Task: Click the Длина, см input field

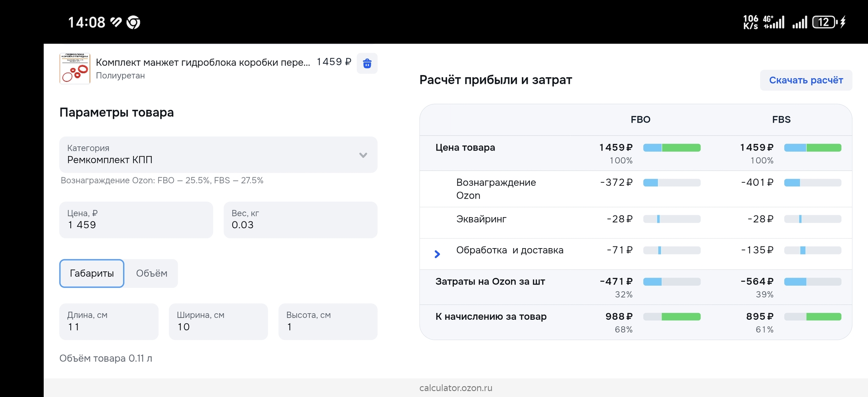Action: pos(108,322)
